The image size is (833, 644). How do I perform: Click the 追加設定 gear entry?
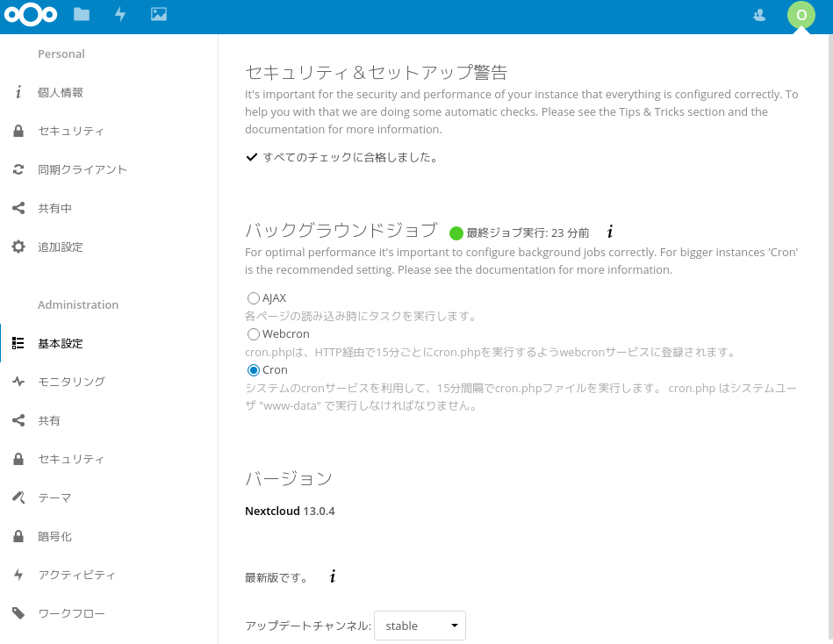(61, 247)
